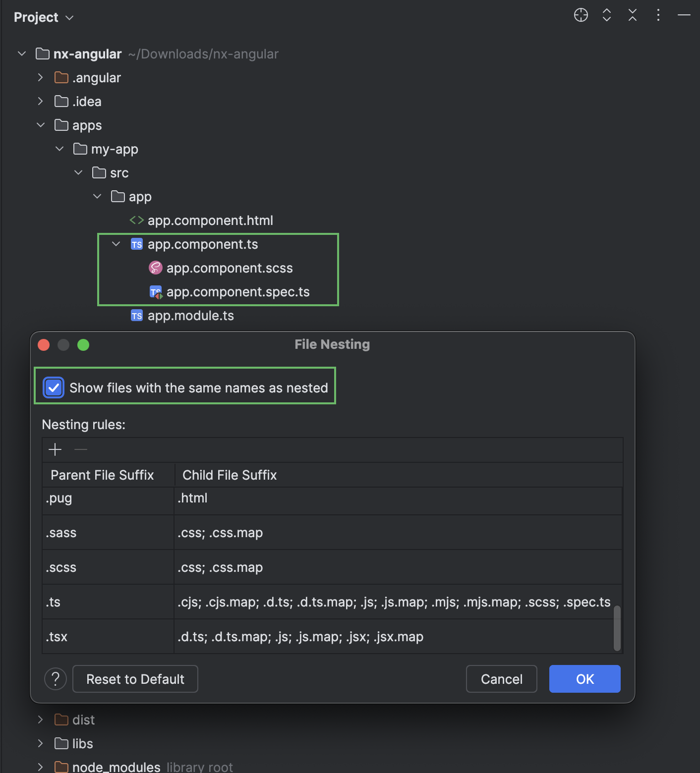Click the Select Opened File crosshair icon

(x=581, y=15)
